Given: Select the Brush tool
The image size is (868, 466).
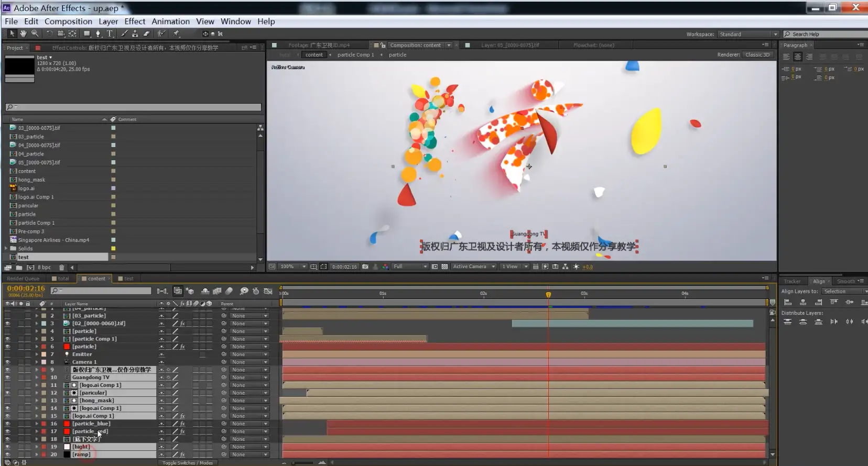Looking at the screenshot, I should [x=124, y=34].
